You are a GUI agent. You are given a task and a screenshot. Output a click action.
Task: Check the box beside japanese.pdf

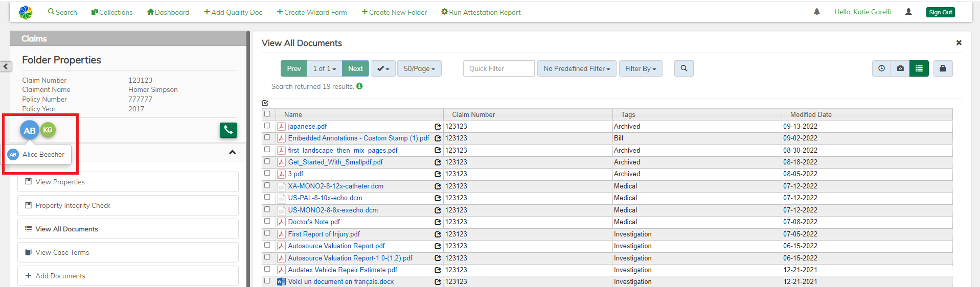(x=267, y=126)
